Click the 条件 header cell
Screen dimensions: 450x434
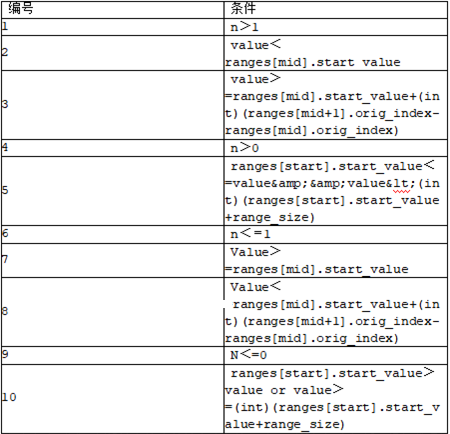(x=336, y=9)
